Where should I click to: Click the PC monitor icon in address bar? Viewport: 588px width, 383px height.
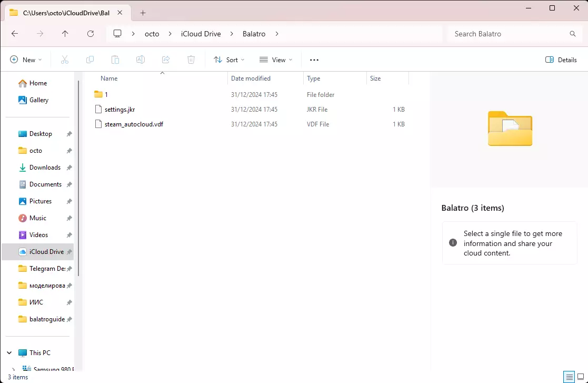click(117, 34)
